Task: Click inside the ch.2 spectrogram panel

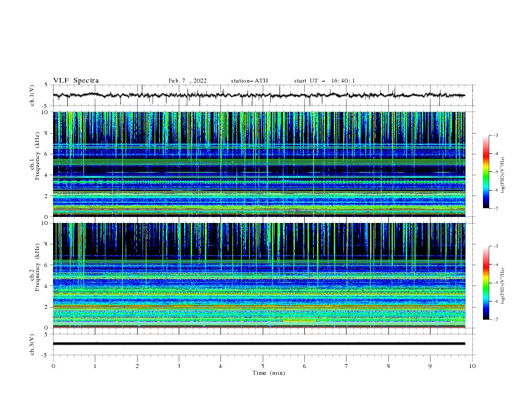Action: 259,275
